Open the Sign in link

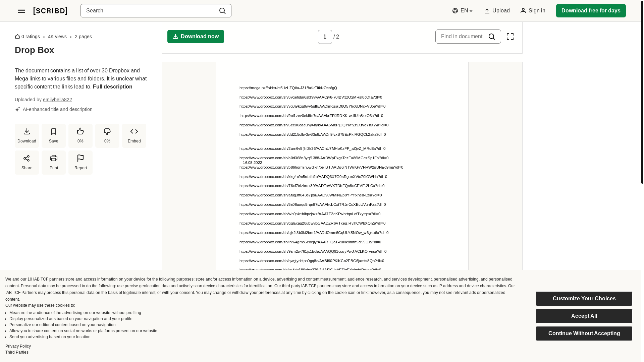coord(533,11)
